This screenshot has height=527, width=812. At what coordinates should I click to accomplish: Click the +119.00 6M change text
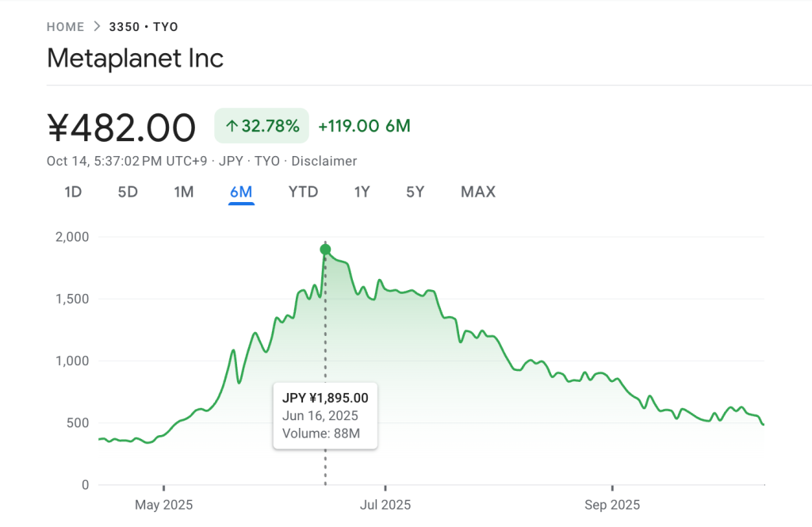click(x=364, y=126)
